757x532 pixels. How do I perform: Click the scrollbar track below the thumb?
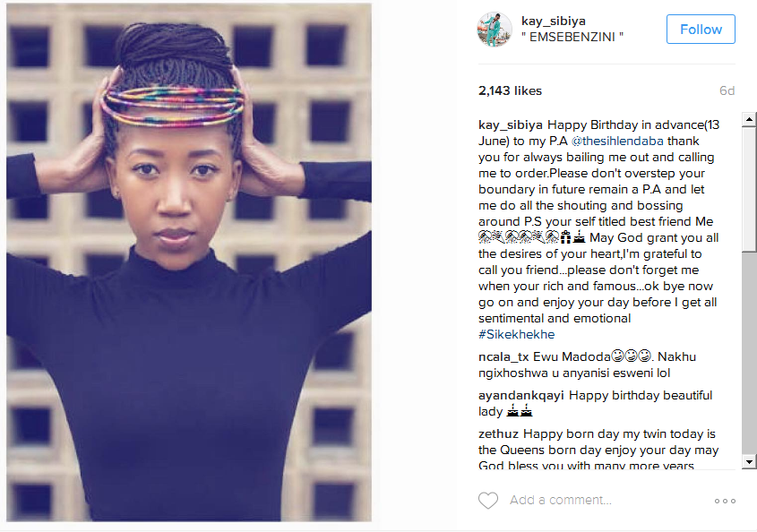(749, 352)
